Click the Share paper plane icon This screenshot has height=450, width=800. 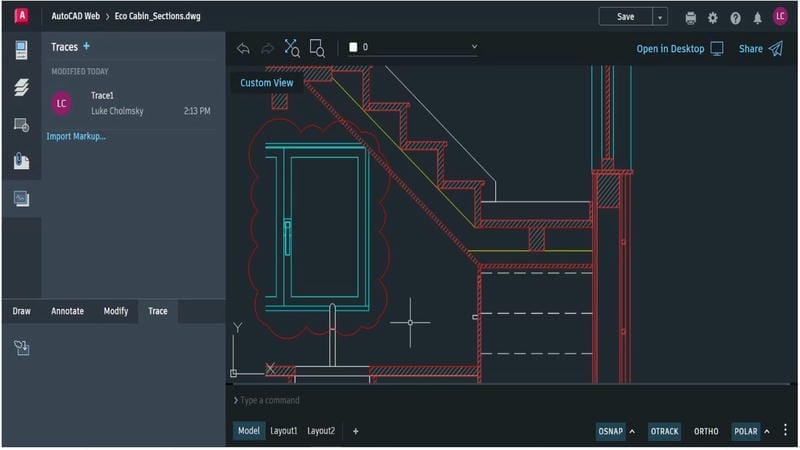coord(776,48)
